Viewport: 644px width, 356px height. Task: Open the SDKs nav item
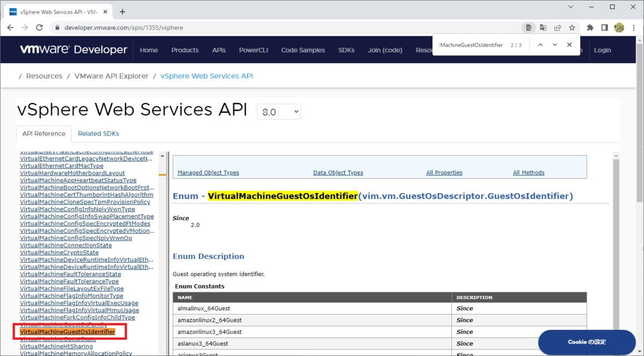click(346, 50)
